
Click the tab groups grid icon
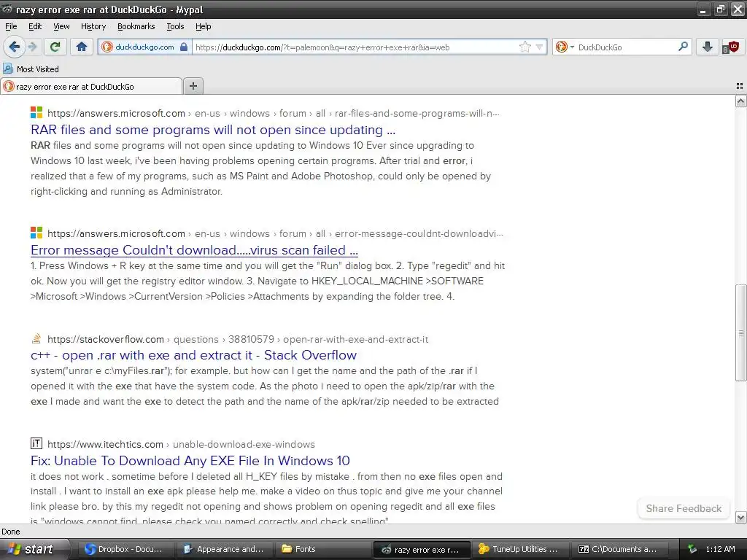[x=740, y=86]
